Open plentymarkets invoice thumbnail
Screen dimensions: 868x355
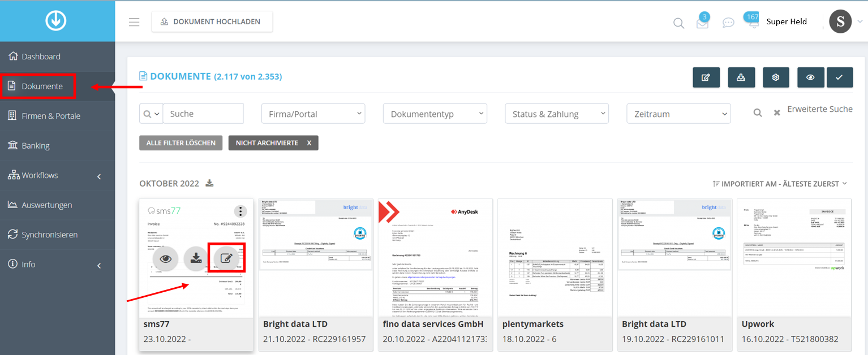point(555,257)
